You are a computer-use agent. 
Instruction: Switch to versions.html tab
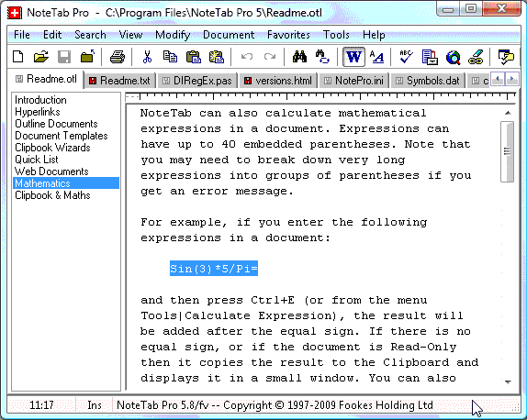pyautogui.click(x=278, y=81)
